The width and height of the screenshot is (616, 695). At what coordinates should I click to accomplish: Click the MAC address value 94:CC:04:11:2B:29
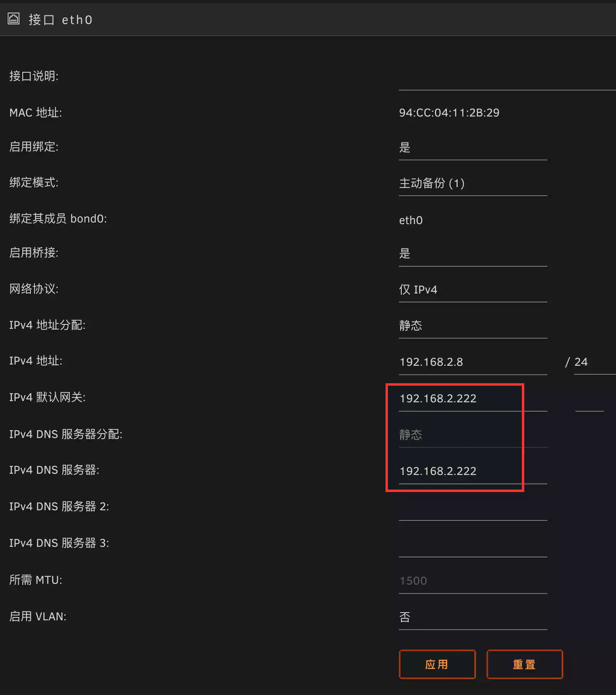tap(449, 113)
